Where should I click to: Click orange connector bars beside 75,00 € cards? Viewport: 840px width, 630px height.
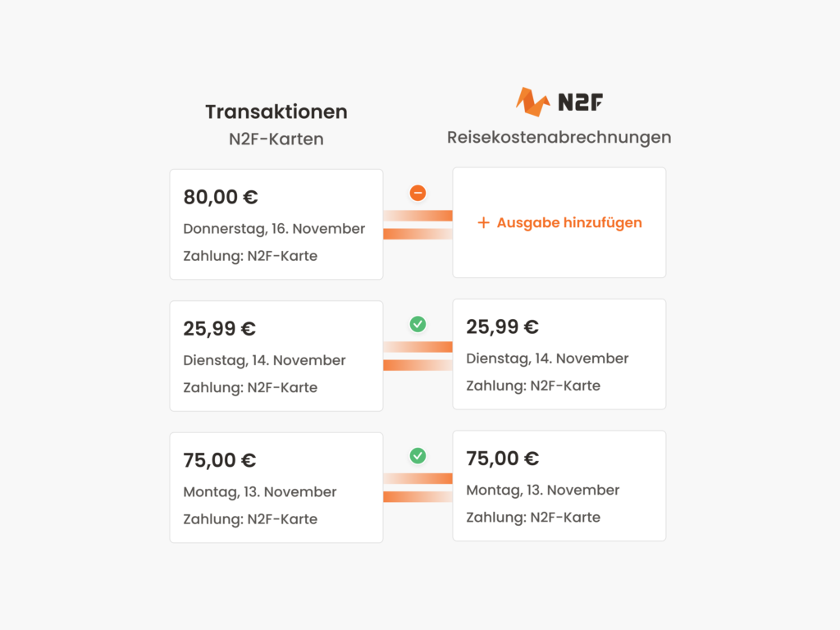tap(418, 488)
